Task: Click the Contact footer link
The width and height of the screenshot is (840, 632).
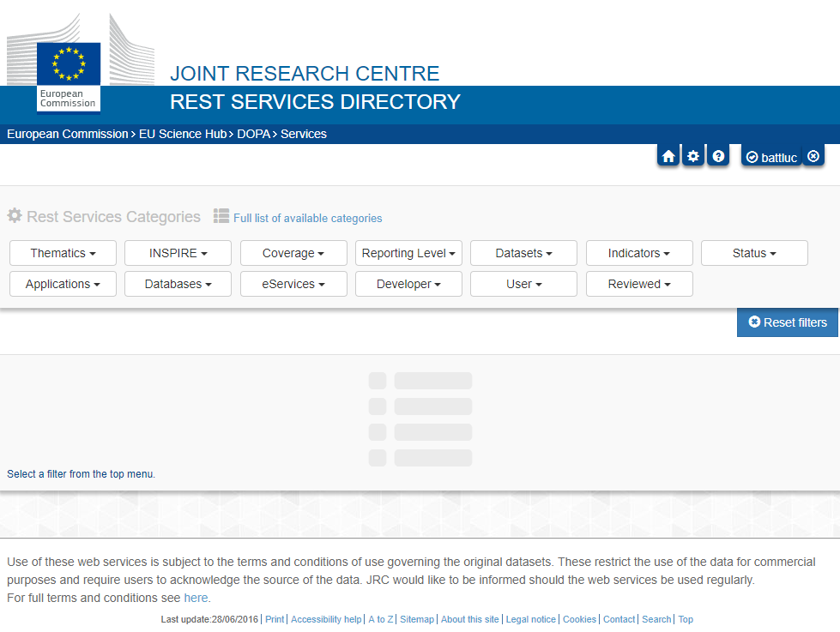Action: point(619,619)
